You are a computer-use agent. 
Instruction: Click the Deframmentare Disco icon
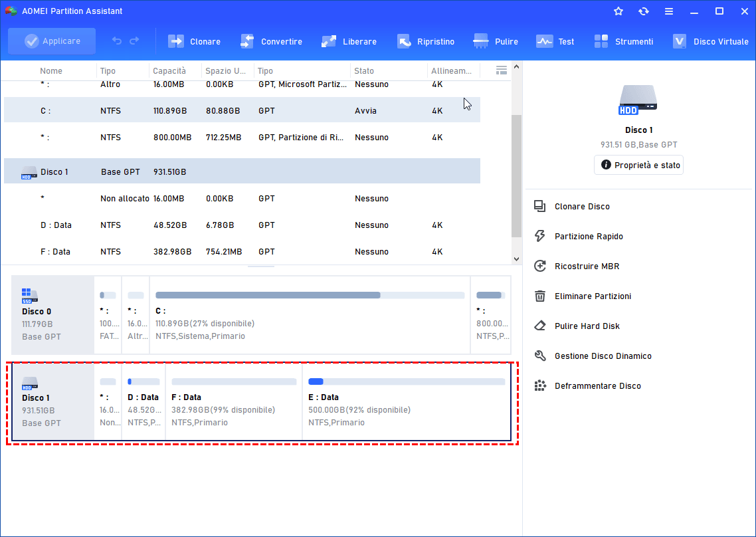(540, 386)
